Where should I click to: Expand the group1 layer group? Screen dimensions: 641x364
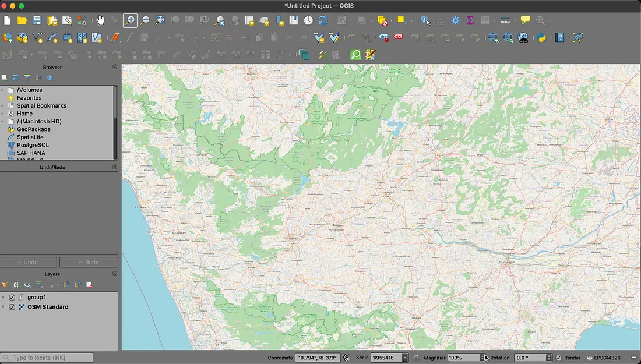click(3, 297)
